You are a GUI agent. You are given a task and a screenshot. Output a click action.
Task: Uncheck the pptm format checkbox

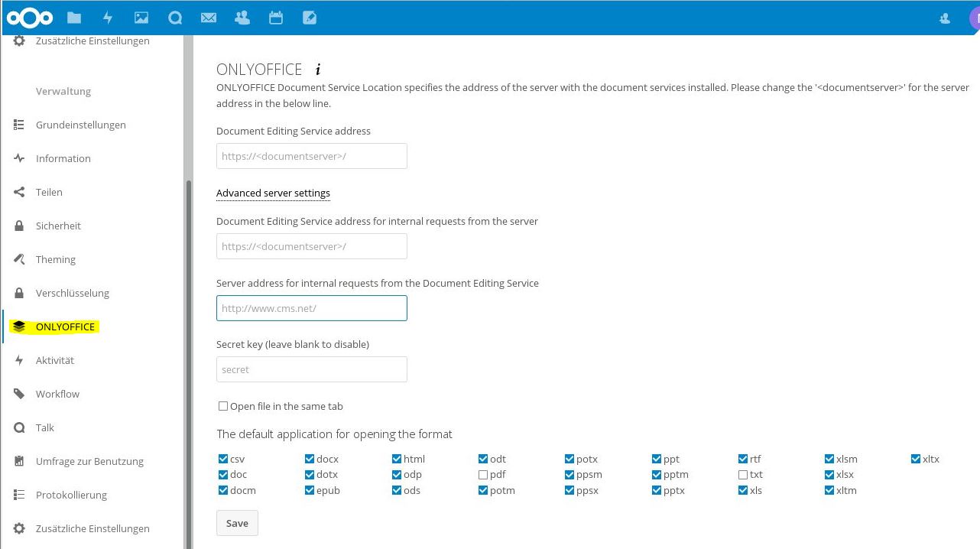657,475
